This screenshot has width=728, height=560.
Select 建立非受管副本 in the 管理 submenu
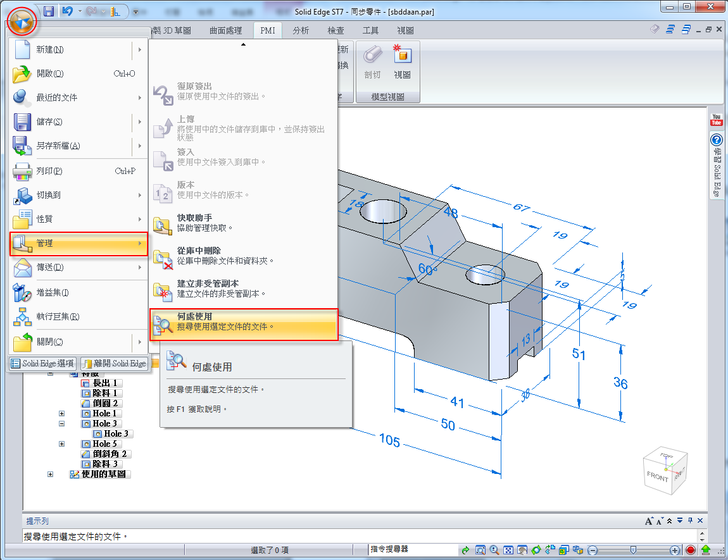click(244, 289)
